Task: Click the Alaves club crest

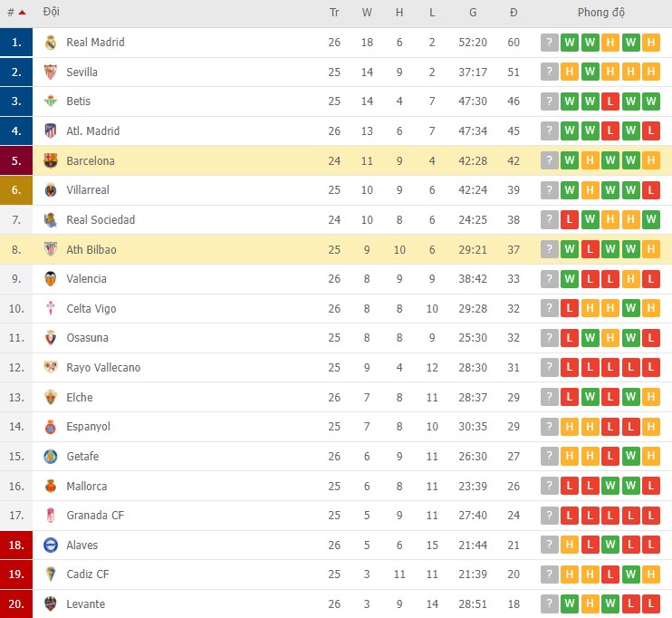Action: click(51, 546)
